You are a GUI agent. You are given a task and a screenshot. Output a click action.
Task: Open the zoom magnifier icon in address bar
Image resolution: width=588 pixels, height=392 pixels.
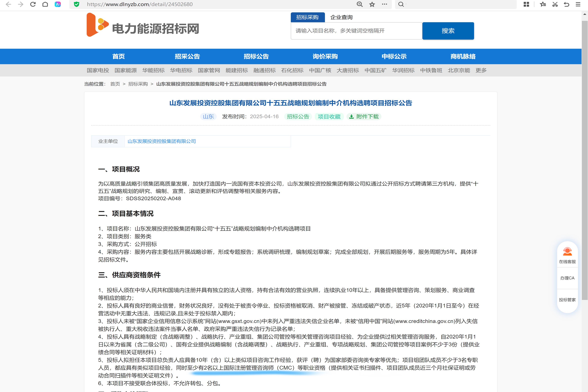360,4
